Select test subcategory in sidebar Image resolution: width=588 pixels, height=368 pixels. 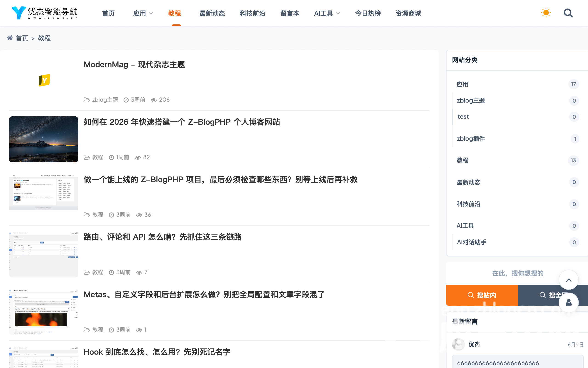pos(463,117)
